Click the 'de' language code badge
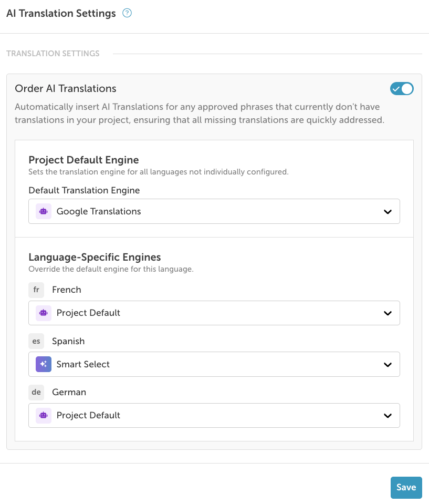429x504 pixels. tap(36, 392)
